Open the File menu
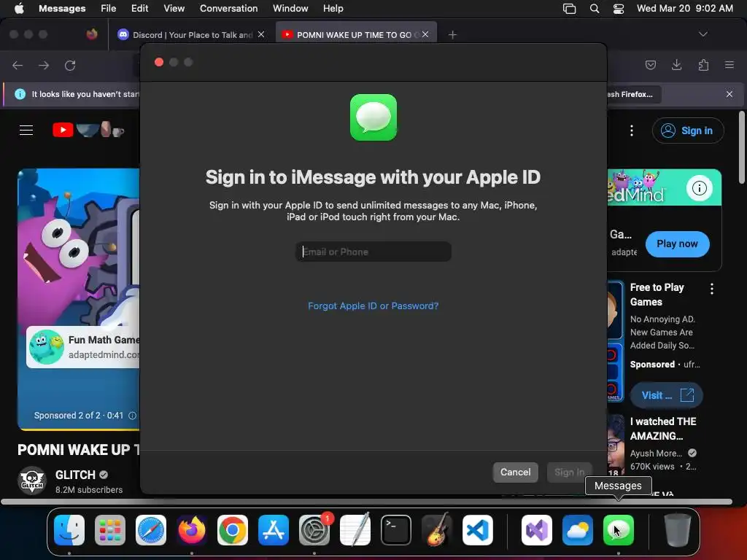 (108, 8)
